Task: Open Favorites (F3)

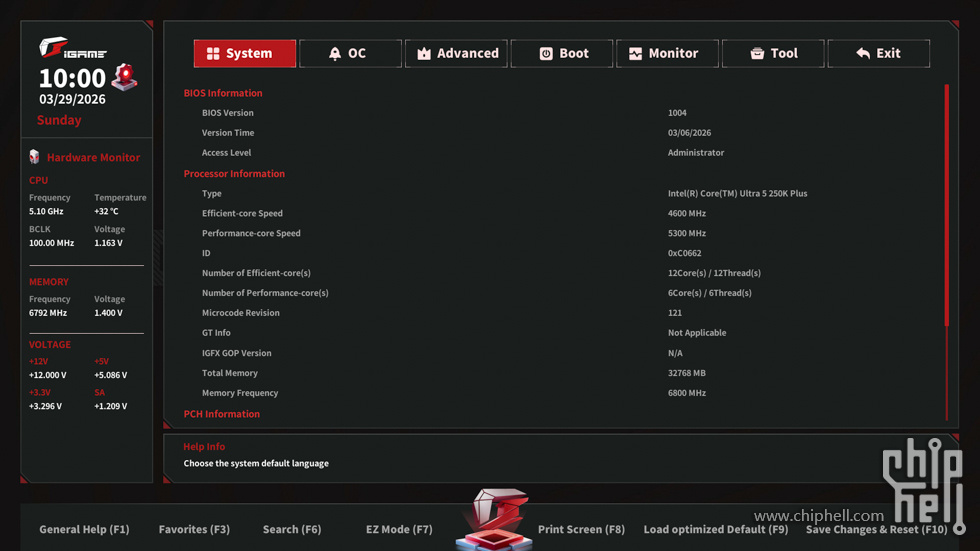Action: coord(194,529)
